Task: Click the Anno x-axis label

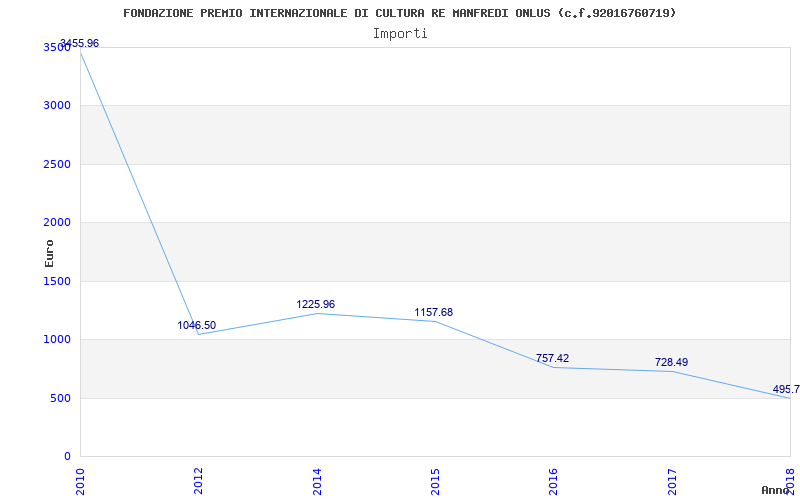Action: [775, 490]
